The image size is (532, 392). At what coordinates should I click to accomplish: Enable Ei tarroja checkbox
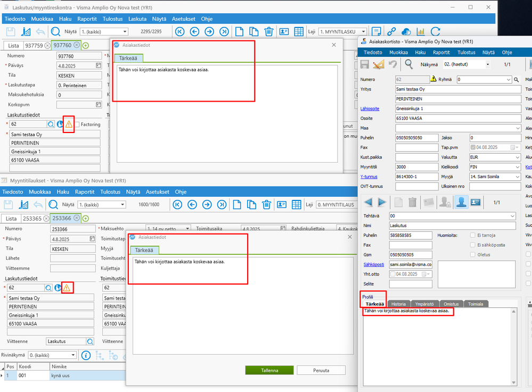pyautogui.click(x=473, y=235)
